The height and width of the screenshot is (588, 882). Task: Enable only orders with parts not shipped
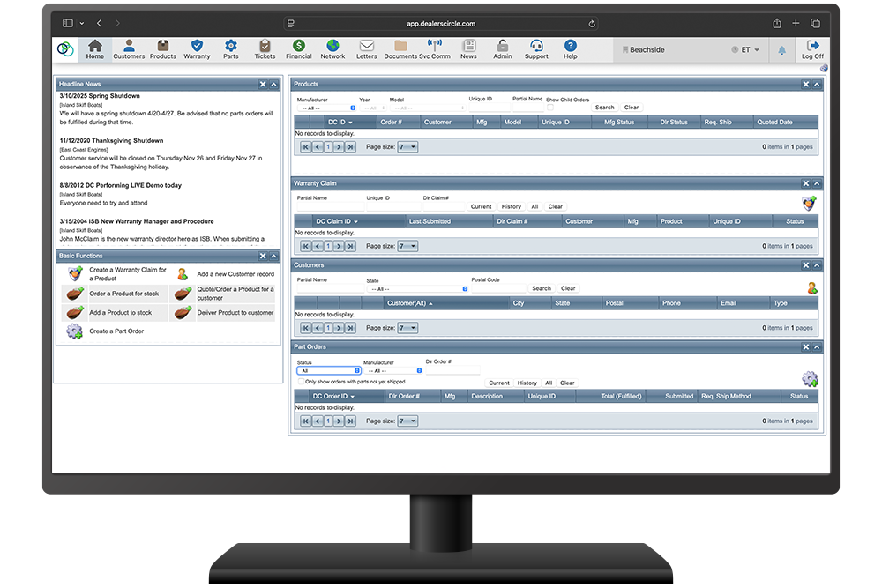301,382
